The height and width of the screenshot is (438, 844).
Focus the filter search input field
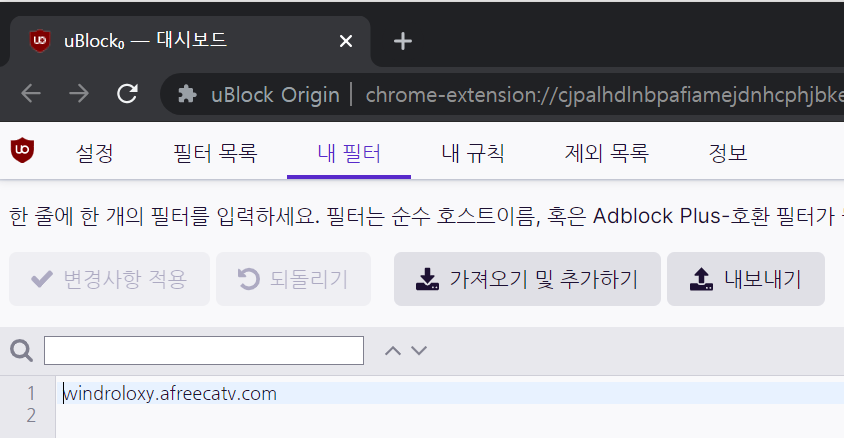click(204, 350)
